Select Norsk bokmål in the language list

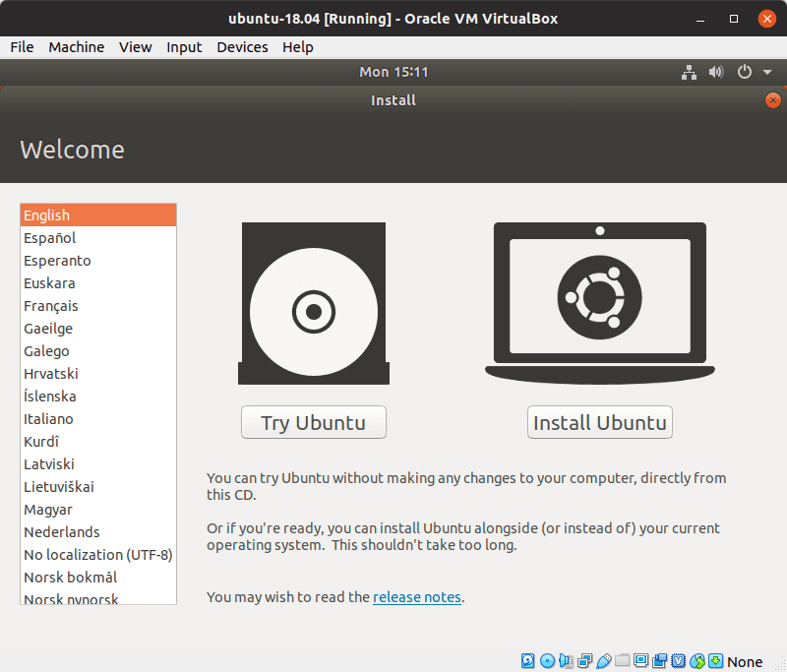click(x=98, y=577)
